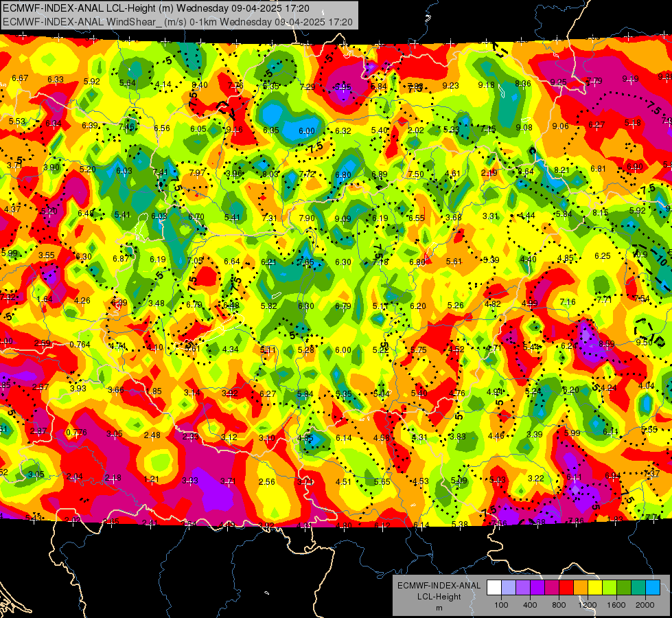Click the wind shear value 0.776
Screen dimensions: 672x618
click(76, 432)
